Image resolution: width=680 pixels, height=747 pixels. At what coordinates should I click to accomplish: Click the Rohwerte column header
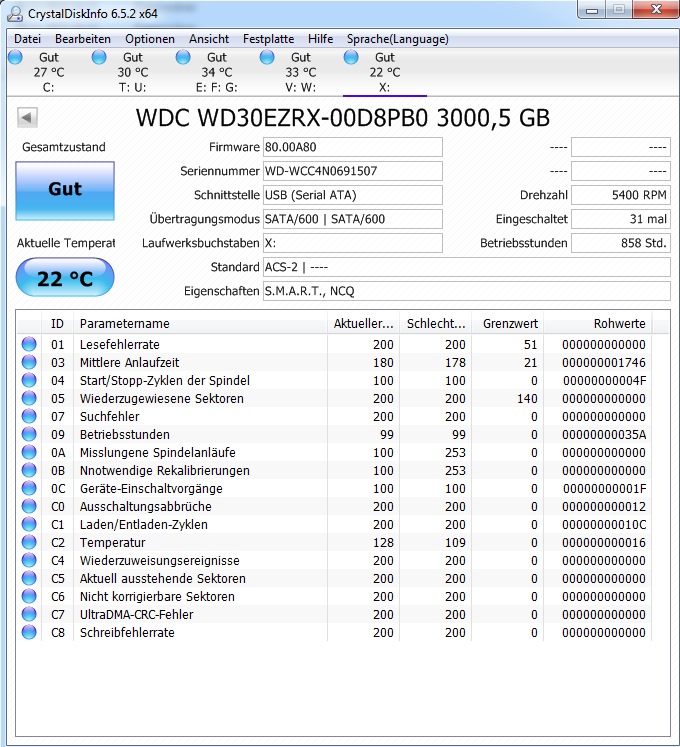coord(598,323)
